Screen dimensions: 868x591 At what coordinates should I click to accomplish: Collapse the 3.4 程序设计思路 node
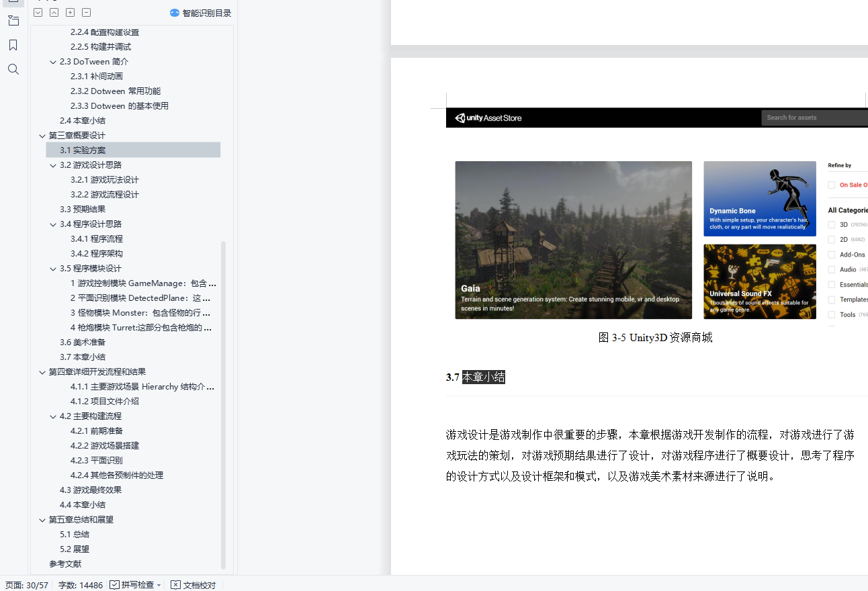[53, 224]
